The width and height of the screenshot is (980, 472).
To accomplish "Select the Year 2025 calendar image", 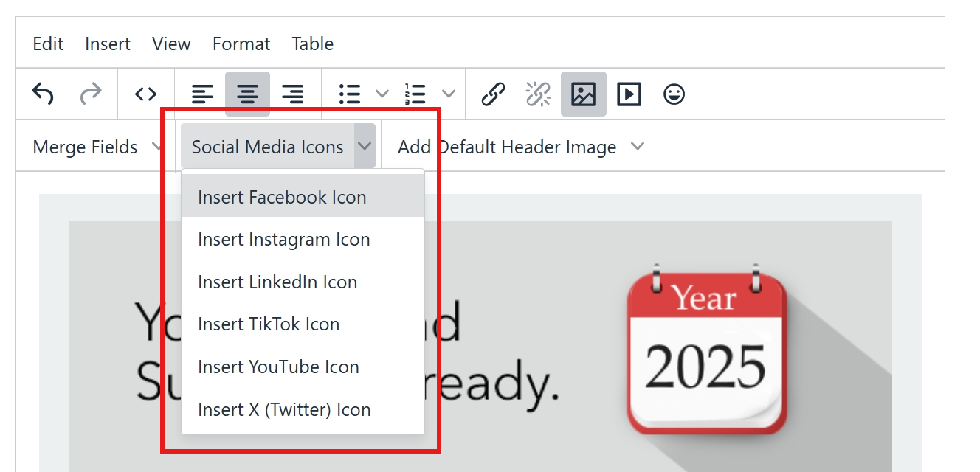I will coord(708,349).
